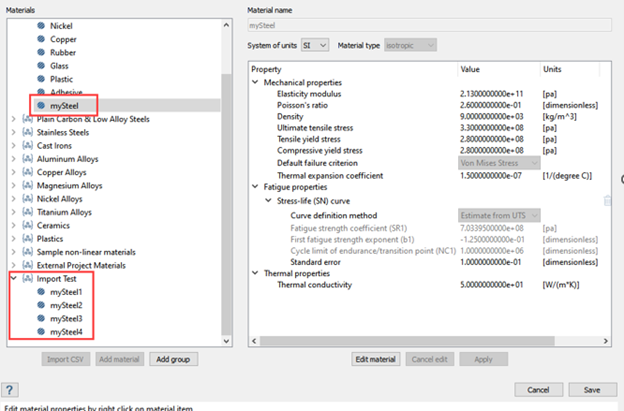
Task: Select the mySteel material icon
Action: point(41,104)
